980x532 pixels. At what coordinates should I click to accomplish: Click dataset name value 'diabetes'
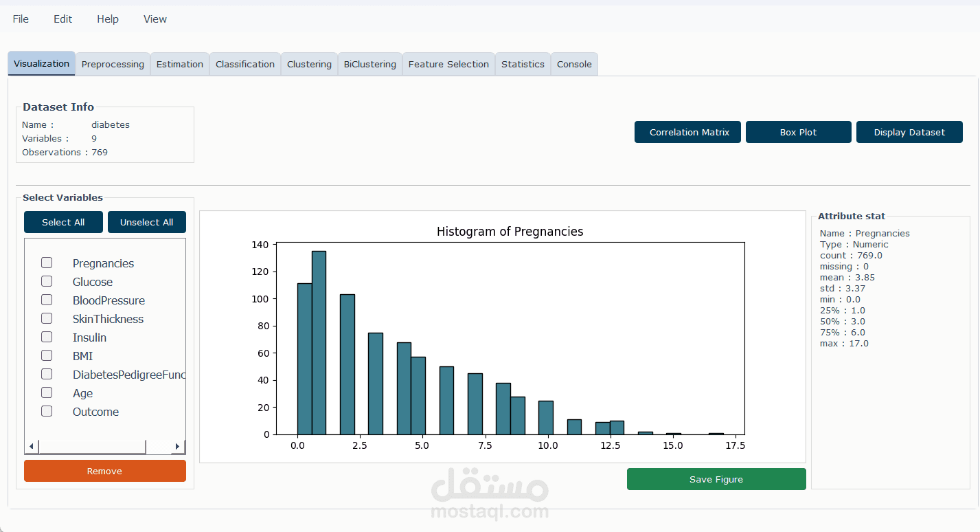click(111, 125)
